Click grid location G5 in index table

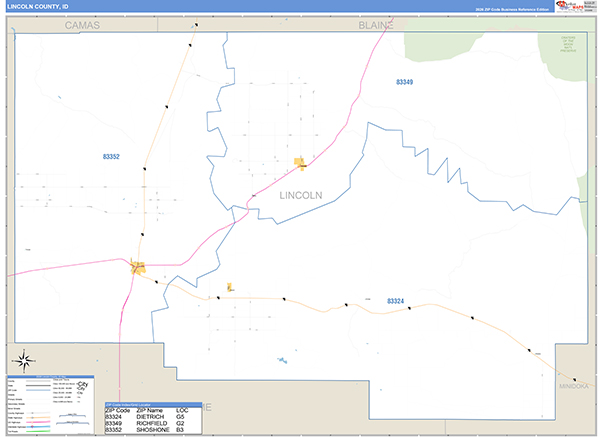(180, 417)
